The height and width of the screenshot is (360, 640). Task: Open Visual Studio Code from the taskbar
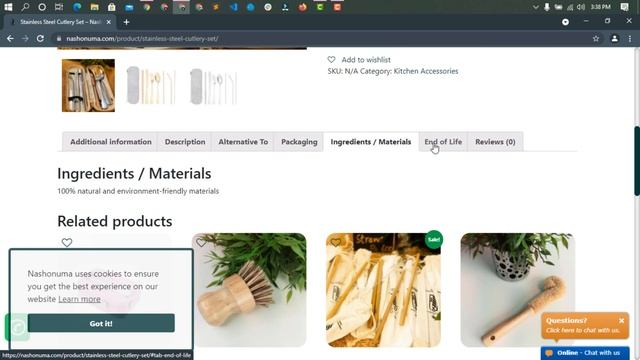[233, 7]
